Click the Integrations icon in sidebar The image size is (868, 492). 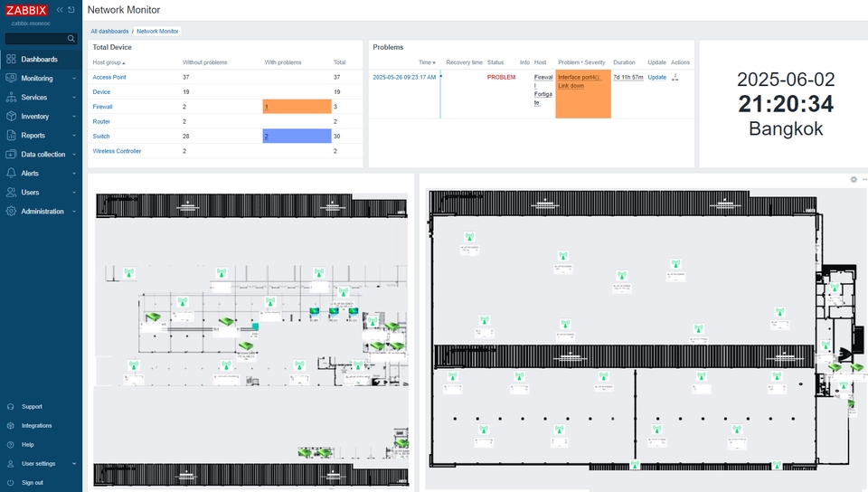11,426
